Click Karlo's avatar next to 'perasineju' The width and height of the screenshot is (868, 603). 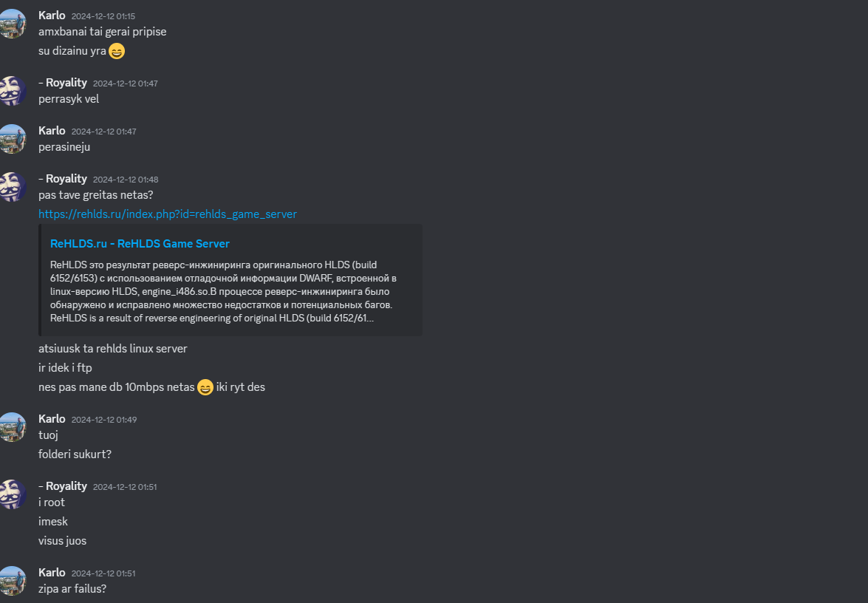[x=12, y=139]
